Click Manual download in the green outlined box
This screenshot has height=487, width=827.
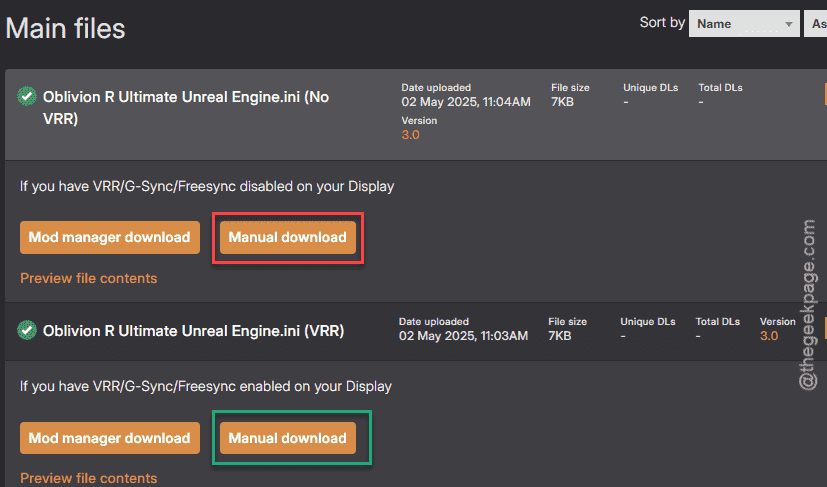[287, 438]
